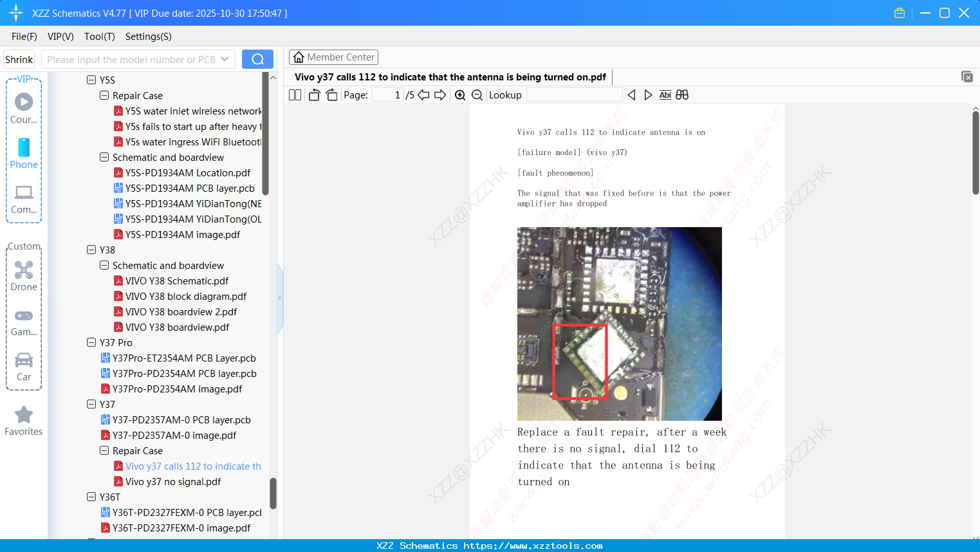This screenshot has height=552, width=980.
Task: Rotate the PDF page clockwise
Action: pyautogui.click(x=331, y=95)
